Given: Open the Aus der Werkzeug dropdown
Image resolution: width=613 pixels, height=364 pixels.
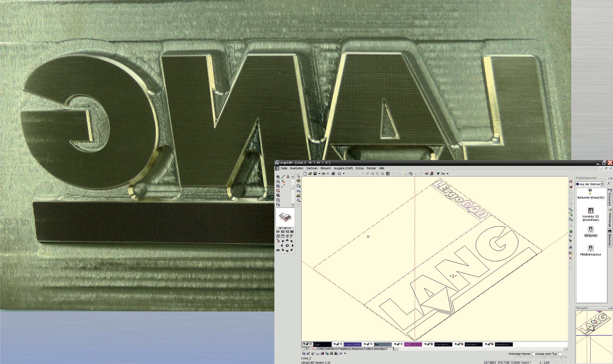Looking at the screenshot, I should [602, 184].
